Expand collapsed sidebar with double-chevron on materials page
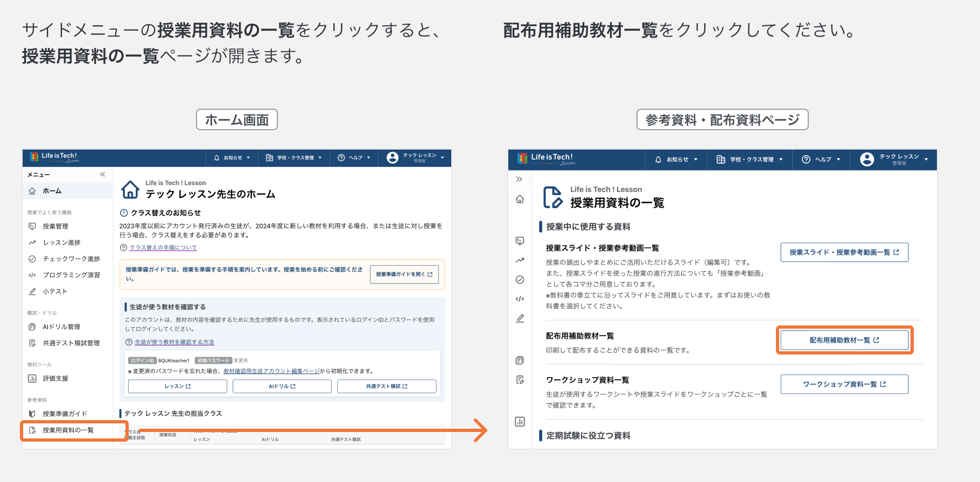Viewport: 980px width, 482px height. point(519,179)
